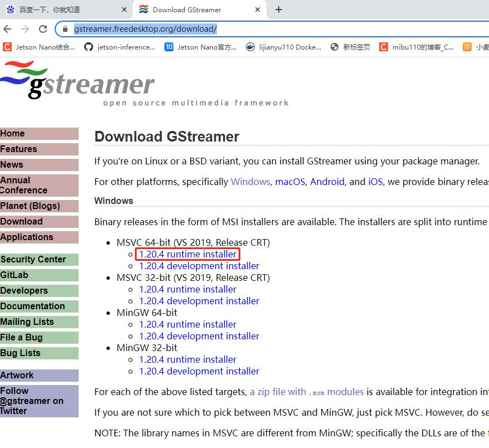Click the lock icon in address bar
The image size is (489, 448).
click(65, 29)
